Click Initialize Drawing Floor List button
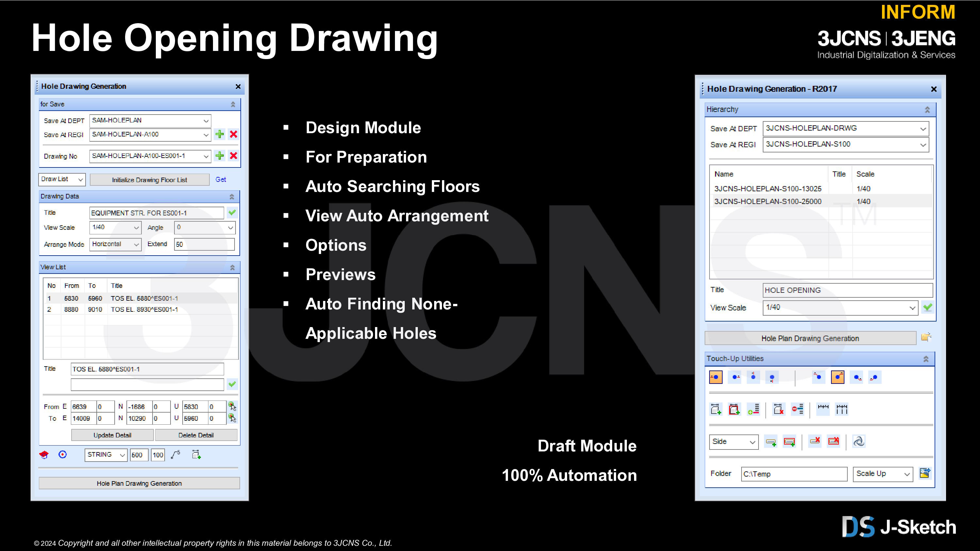The width and height of the screenshot is (980, 551). (x=150, y=180)
